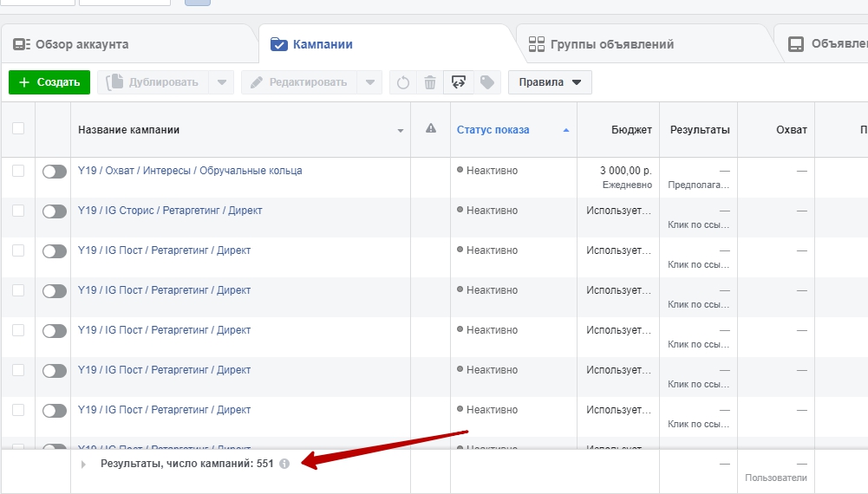Click the warning triangle column header

pos(431,129)
